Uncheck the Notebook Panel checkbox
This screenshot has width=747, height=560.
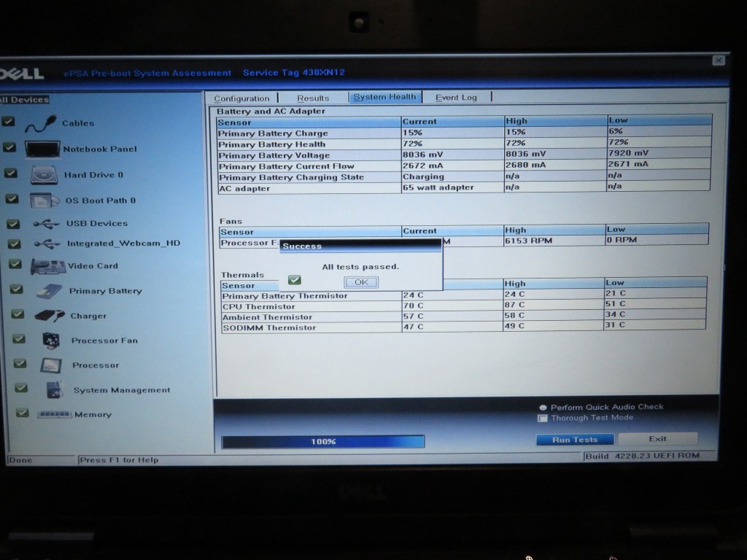[9, 147]
